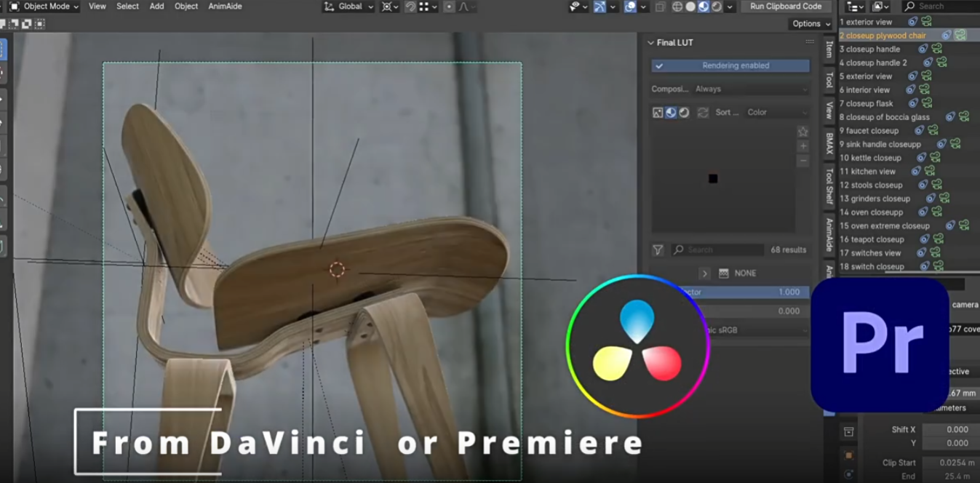Select the dark sphere display icon in Final LUT

[684, 113]
